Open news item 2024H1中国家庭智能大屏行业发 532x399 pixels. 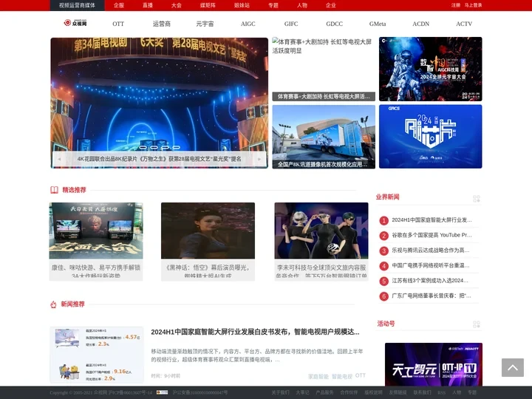click(x=432, y=220)
